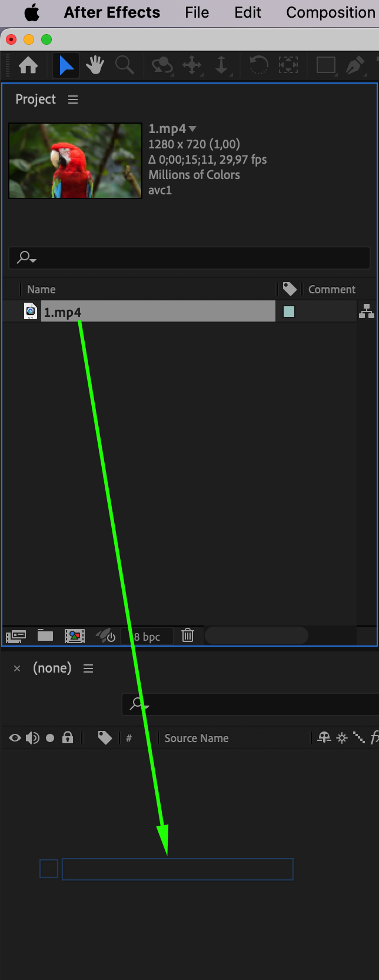Expand the 1.mp4 footage dropdown arrow
Image resolution: width=379 pixels, height=980 pixels.
[x=192, y=128]
